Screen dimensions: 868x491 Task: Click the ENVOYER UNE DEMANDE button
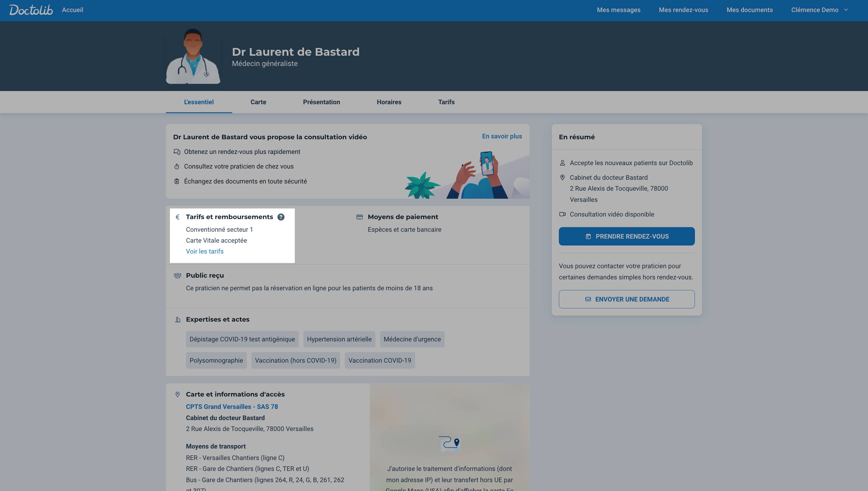click(627, 299)
